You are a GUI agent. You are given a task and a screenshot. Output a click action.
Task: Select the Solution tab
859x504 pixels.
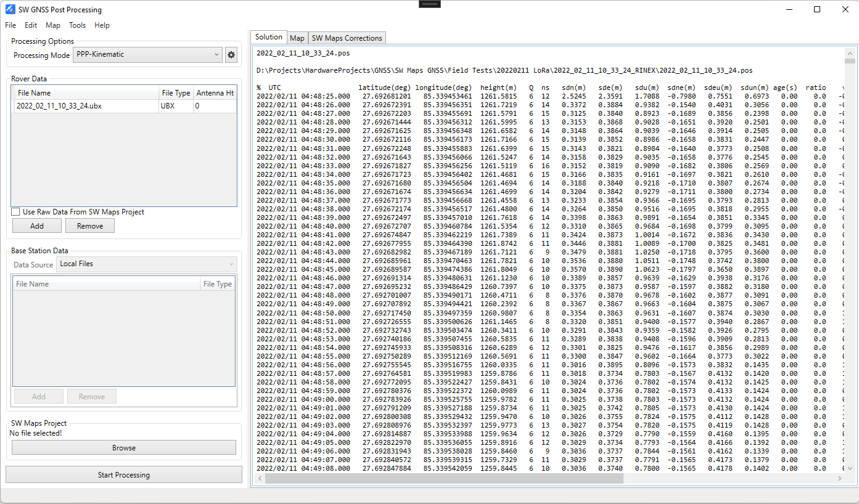tap(269, 38)
